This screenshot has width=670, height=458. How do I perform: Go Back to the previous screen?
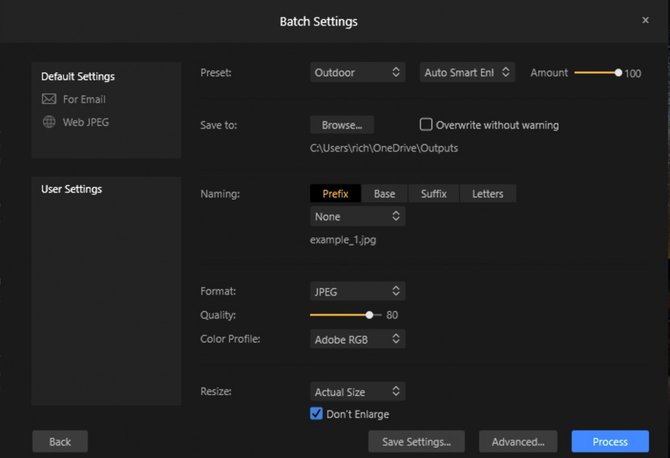coord(60,441)
